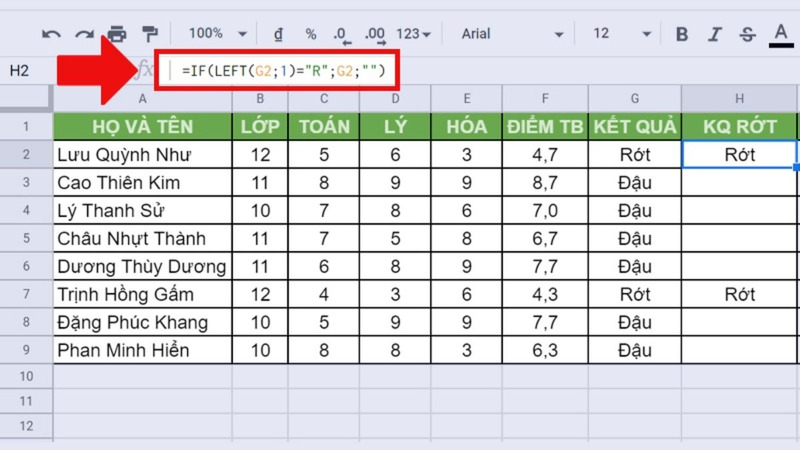The width and height of the screenshot is (800, 450).
Task: Select column H header
Action: (x=739, y=98)
